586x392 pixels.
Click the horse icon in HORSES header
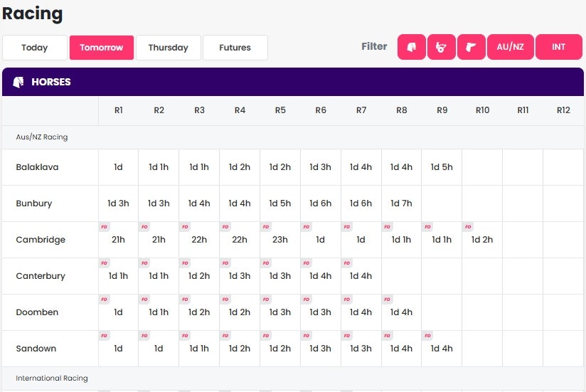[x=18, y=82]
